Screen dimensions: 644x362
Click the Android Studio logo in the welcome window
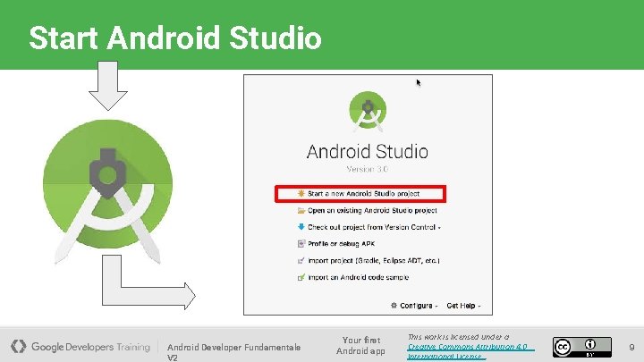tap(368, 111)
